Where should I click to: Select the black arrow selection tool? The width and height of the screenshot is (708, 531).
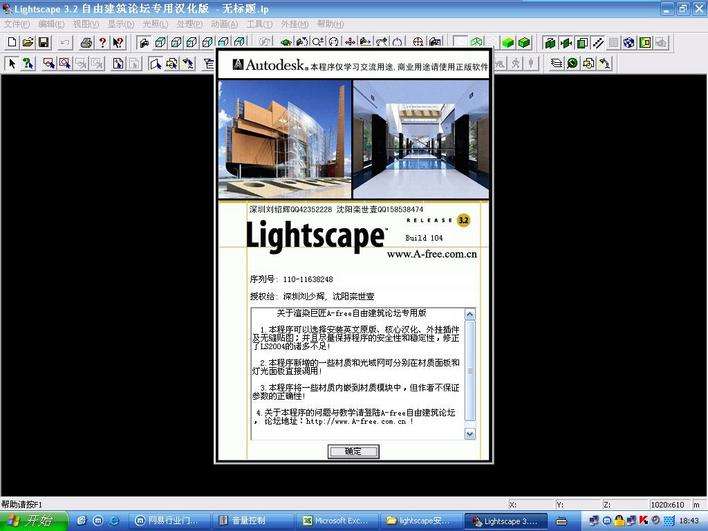[x=12, y=64]
